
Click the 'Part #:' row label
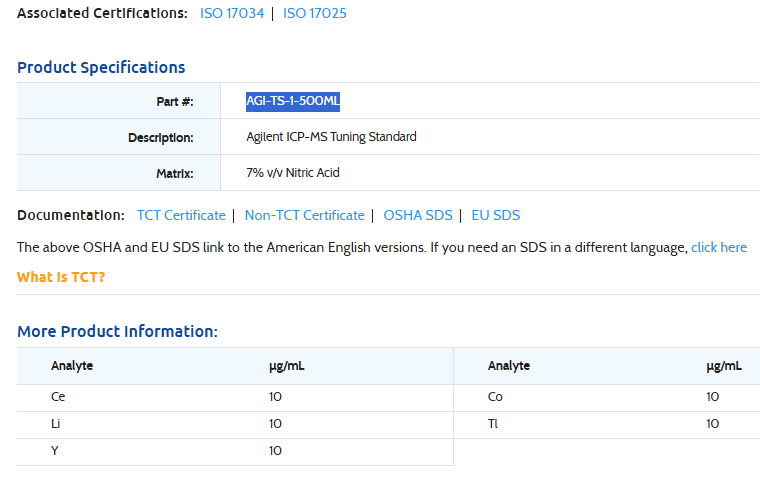pyautogui.click(x=174, y=102)
